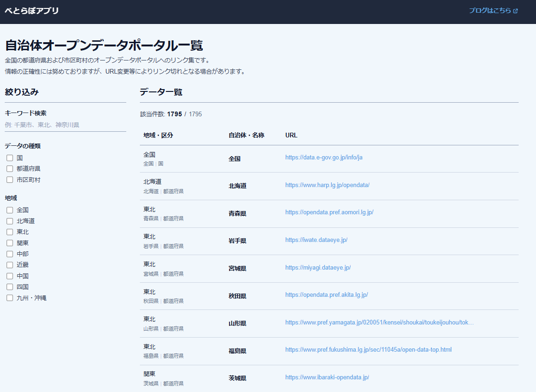Visit the opendata.pref.aomori.lg.jp link

point(329,212)
